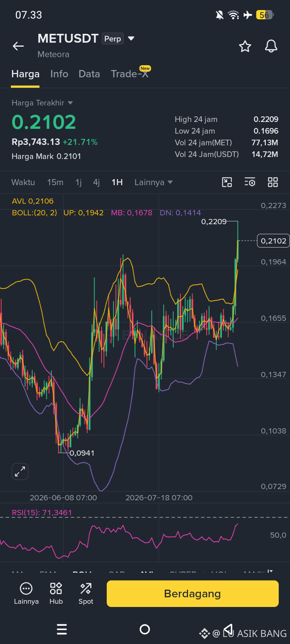Tap the 0,1347 price axis label
The height and width of the screenshot is (644, 290).
(273, 375)
